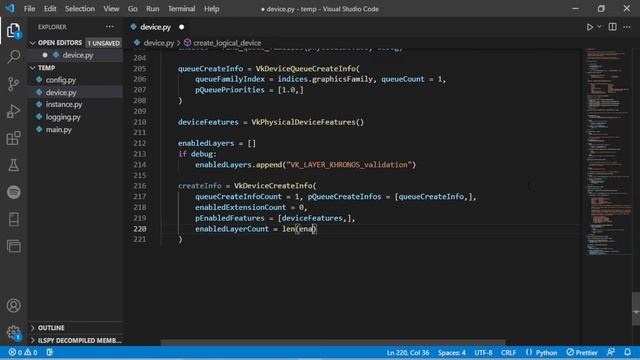Change language mode from Python
Screen dimensions: 640x360
coord(546,352)
